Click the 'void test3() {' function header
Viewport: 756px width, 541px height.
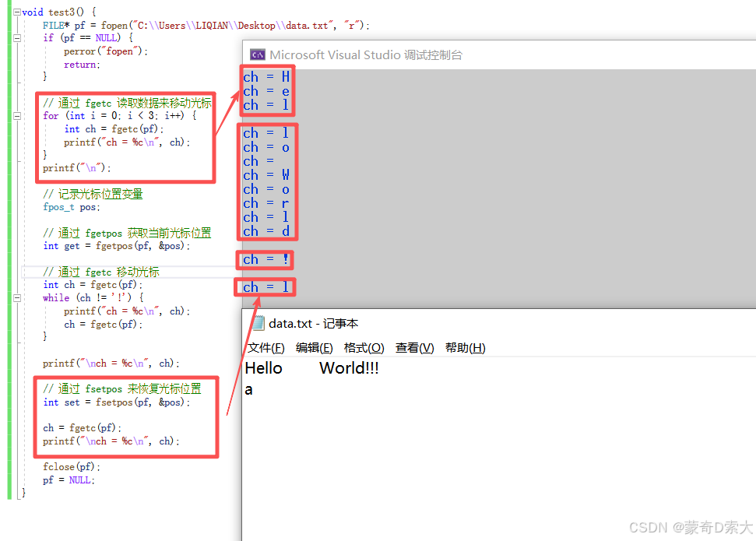point(59,12)
